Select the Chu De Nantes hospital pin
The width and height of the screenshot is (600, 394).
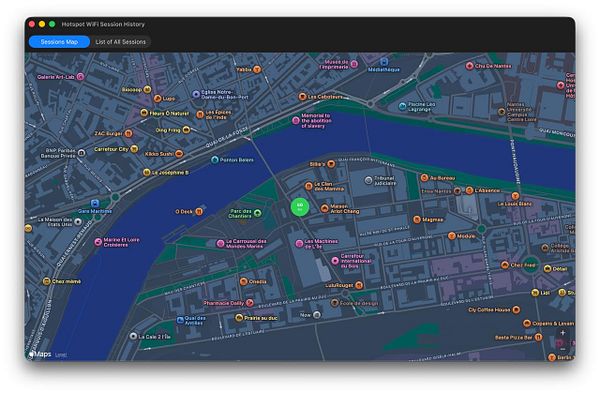[470, 66]
